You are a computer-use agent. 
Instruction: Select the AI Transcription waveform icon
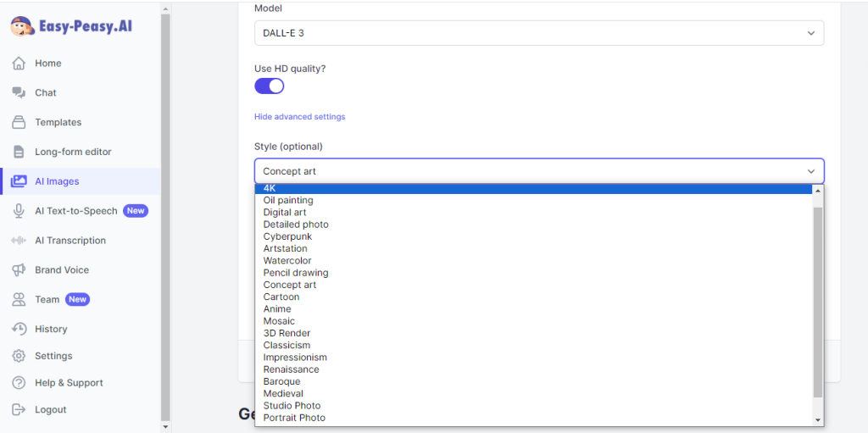click(19, 241)
